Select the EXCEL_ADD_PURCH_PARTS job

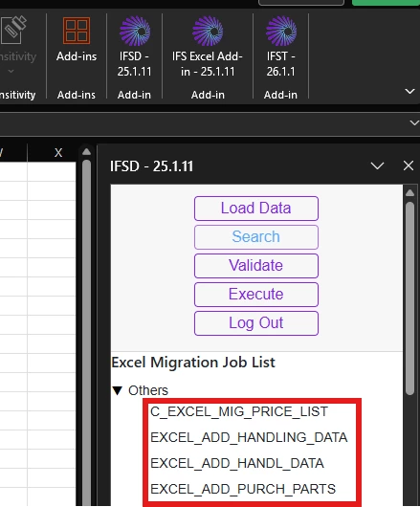(x=243, y=489)
